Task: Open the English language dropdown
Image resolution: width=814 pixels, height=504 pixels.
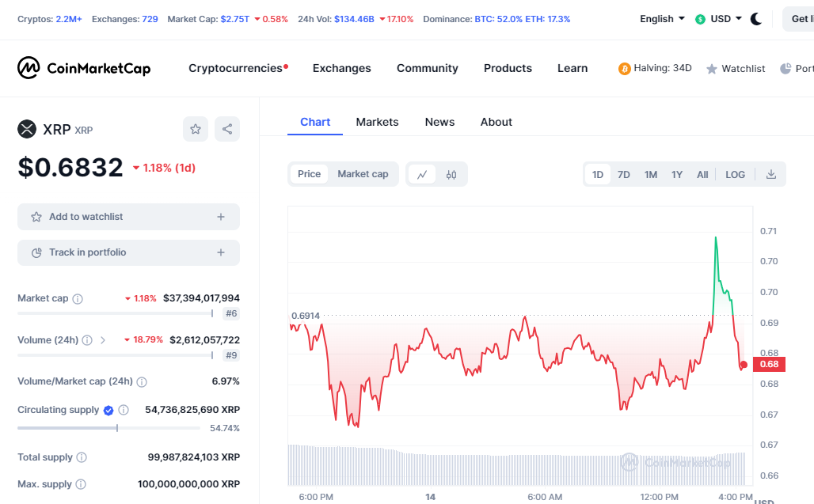Action: tap(662, 19)
